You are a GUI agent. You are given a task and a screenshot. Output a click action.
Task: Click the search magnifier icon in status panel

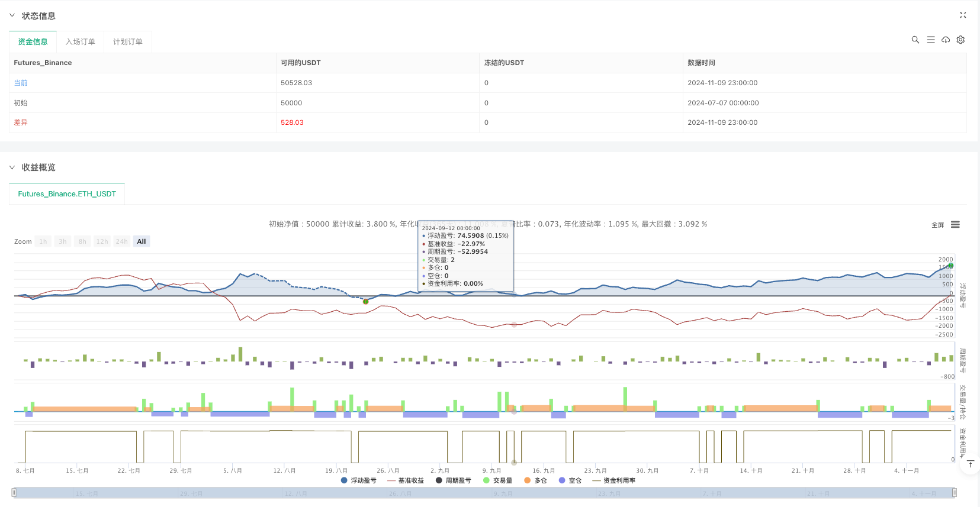point(915,40)
